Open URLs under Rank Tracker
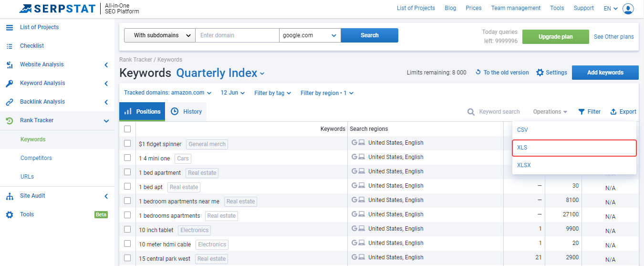This screenshot has height=266, width=644. [27, 177]
